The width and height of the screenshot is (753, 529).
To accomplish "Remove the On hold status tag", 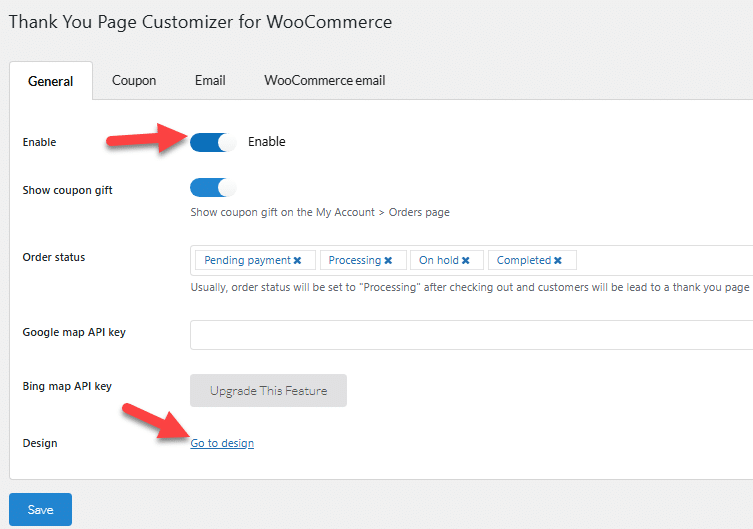I will tap(465, 260).
